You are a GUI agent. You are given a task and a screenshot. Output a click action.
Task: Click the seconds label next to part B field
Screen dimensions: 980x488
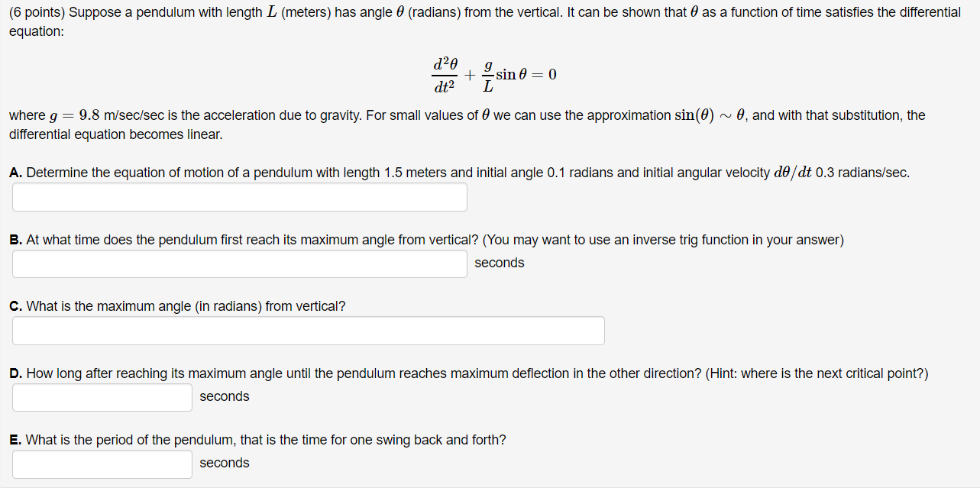pyautogui.click(x=499, y=262)
